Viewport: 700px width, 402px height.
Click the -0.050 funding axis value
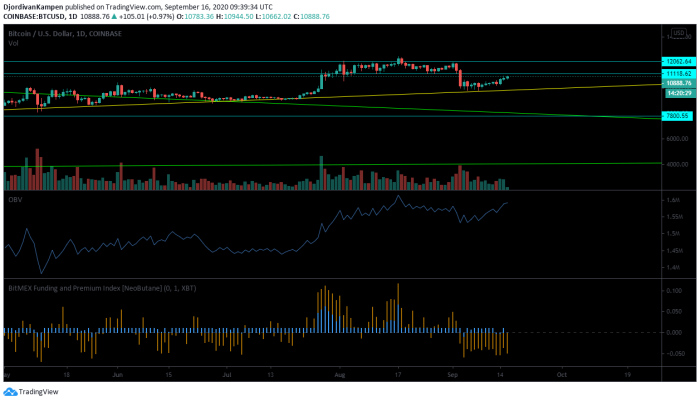[674, 353]
